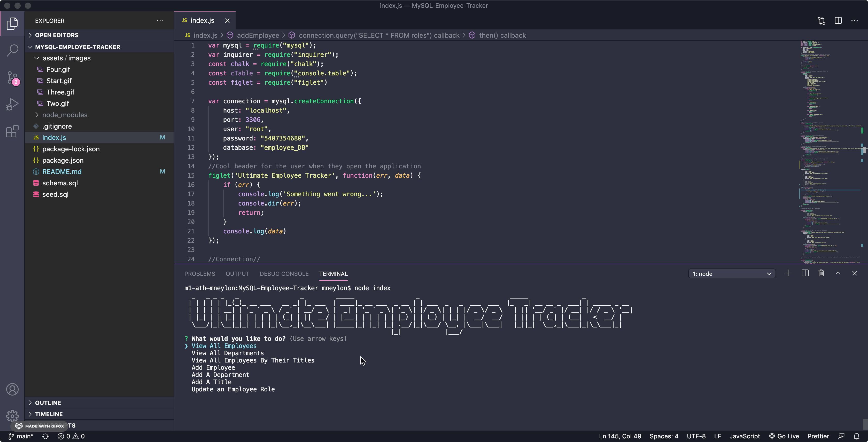Split the terminal panel
Image resolution: width=868 pixels, height=442 pixels.
pyautogui.click(x=805, y=273)
